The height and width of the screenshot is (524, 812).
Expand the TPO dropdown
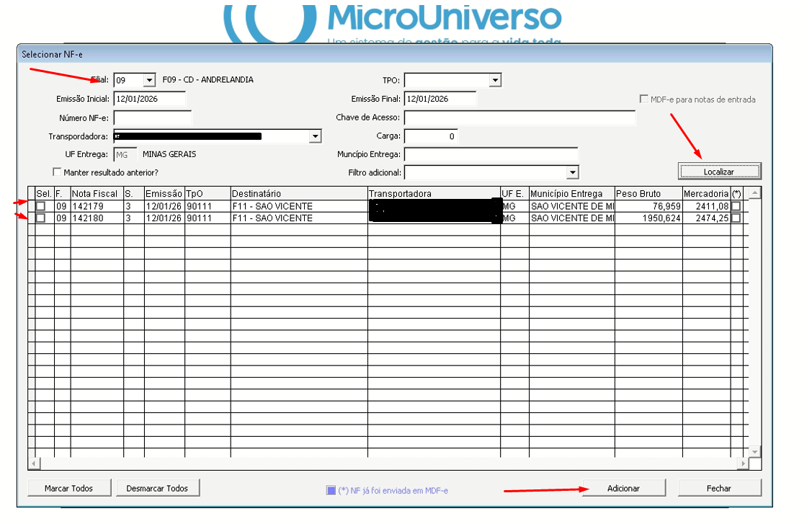495,81
